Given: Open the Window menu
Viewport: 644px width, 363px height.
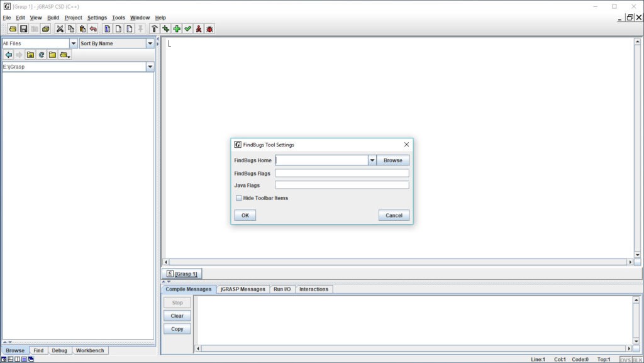Looking at the screenshot, I should [x=140, y=18].
